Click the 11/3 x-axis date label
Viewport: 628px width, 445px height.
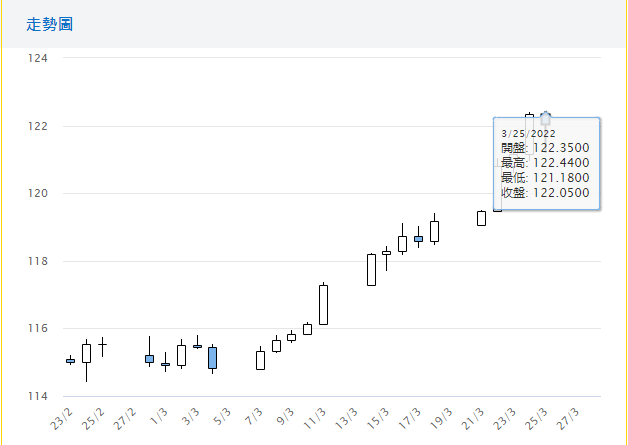coord(314,416)
